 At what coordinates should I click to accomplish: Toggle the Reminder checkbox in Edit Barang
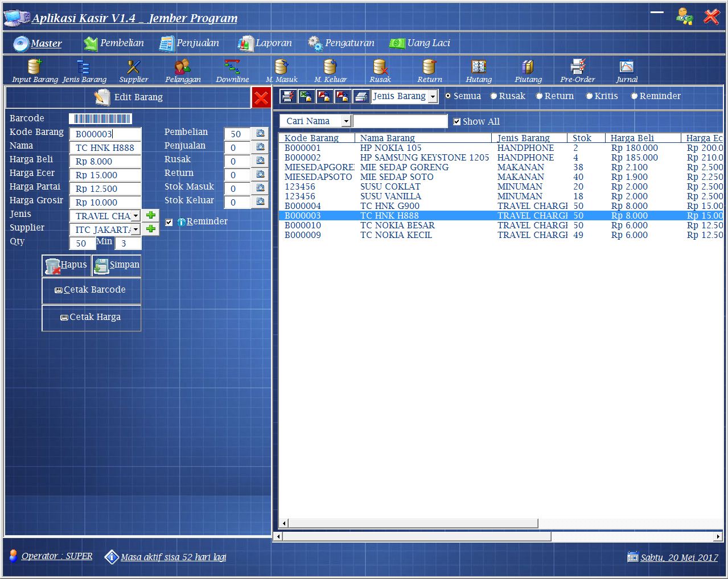pyautogui.click(x=169, y=222)
